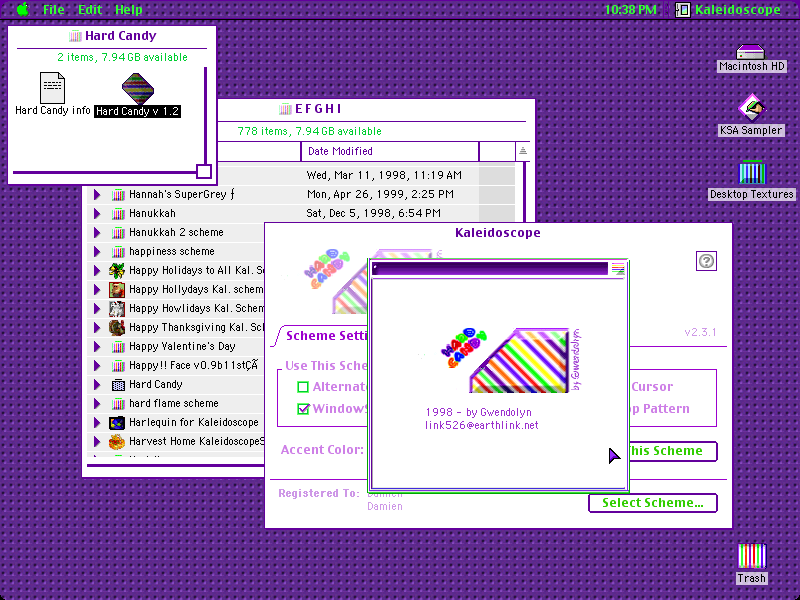Click the happiness scheme folder icon
Viewport: 800px width, 600px height.
point(118,252)
